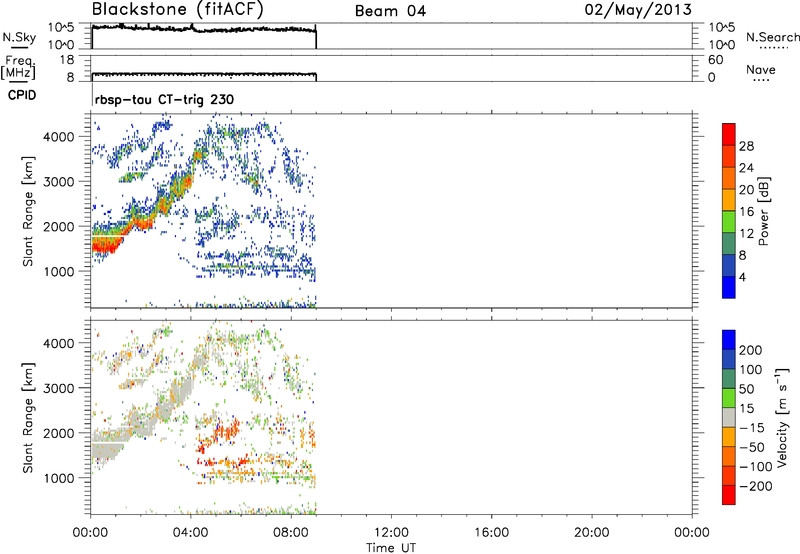This screenshot has height=554, width=800.
Task: Click the "4000" range tick in power panel
Action: [59, 137]
